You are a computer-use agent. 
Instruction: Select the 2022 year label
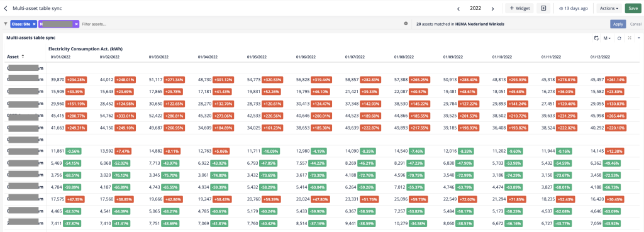pos(475,9)
